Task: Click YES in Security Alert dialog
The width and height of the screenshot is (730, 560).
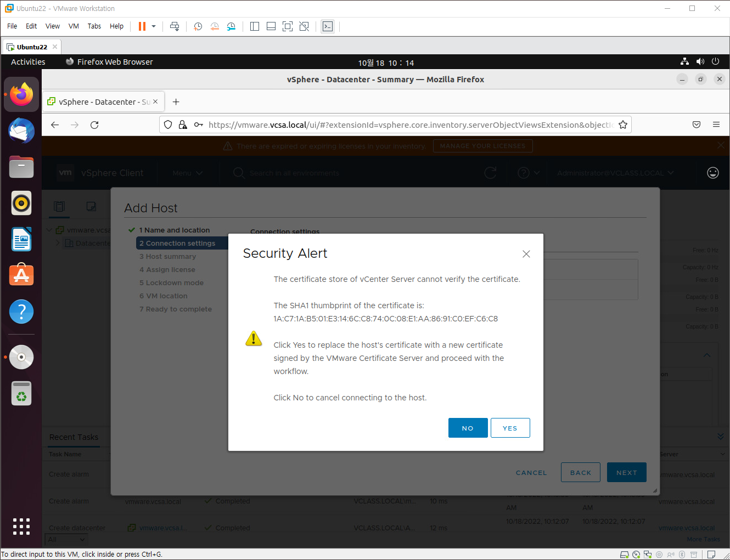Action: click(x=510, y=428)
